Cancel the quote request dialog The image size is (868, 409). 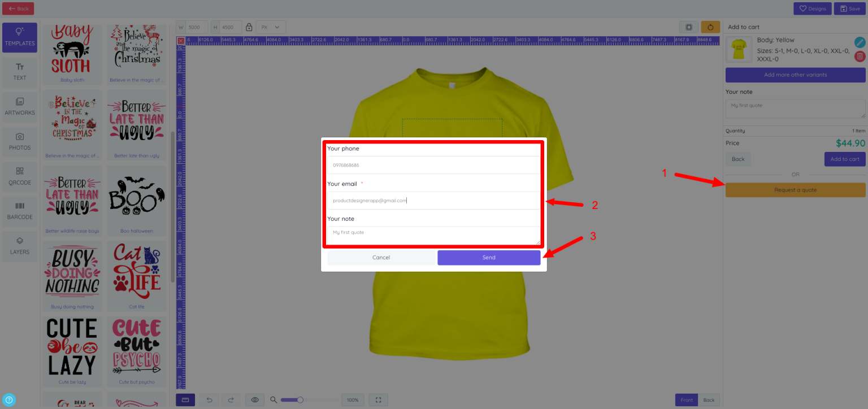point(381,258)
